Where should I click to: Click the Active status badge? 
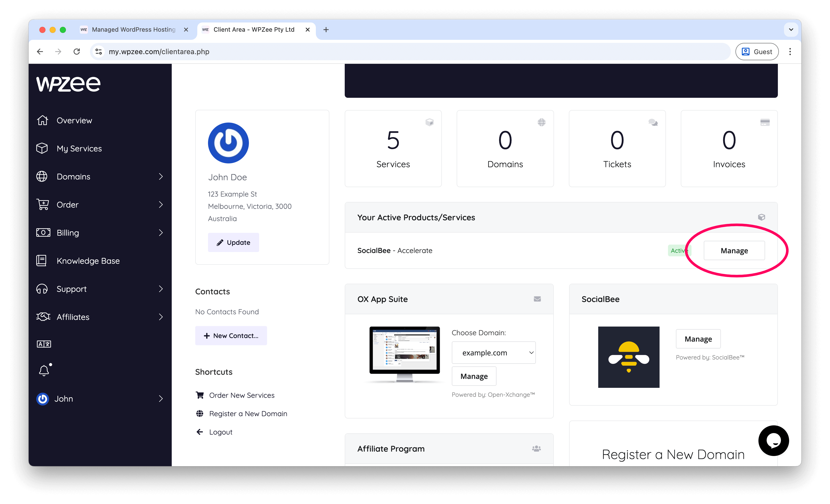click(x=679, y=251)
